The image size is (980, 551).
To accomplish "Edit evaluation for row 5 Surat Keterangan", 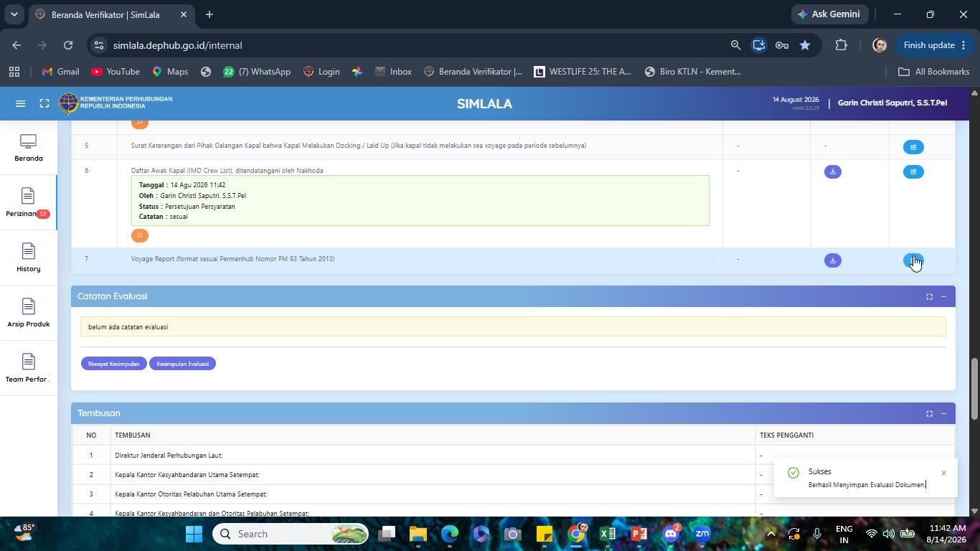I will (x=913, y=147).
